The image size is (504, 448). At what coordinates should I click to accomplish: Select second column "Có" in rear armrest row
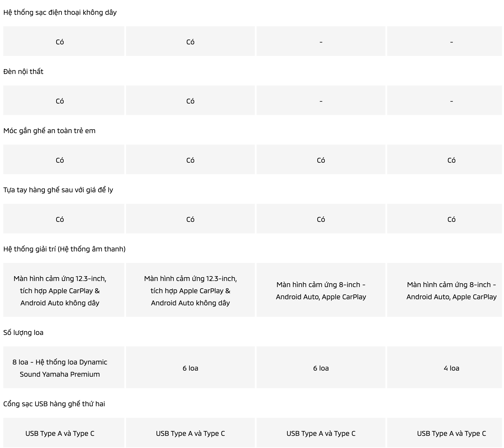pos(190,219)
